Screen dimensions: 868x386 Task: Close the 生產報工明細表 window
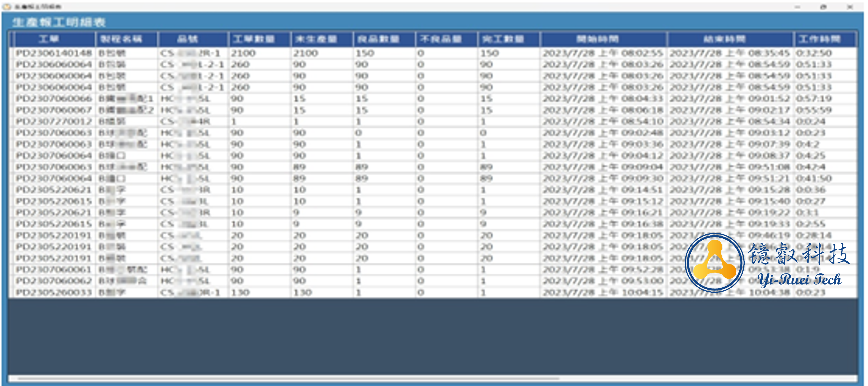click(x=850, y=7)
